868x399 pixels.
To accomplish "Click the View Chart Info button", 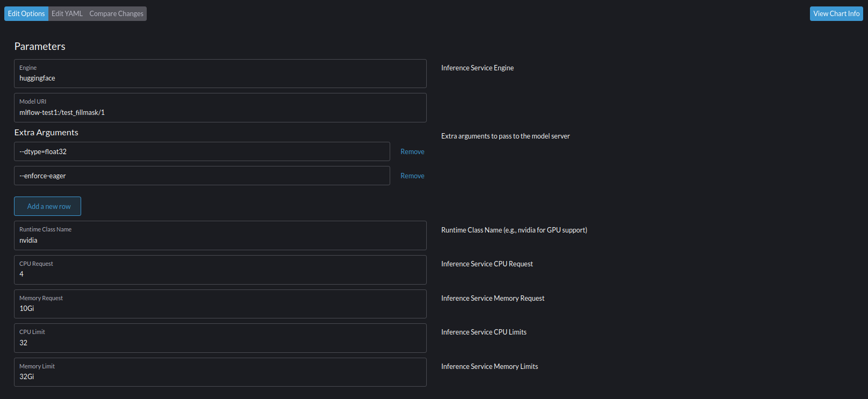I will [836, 14].
